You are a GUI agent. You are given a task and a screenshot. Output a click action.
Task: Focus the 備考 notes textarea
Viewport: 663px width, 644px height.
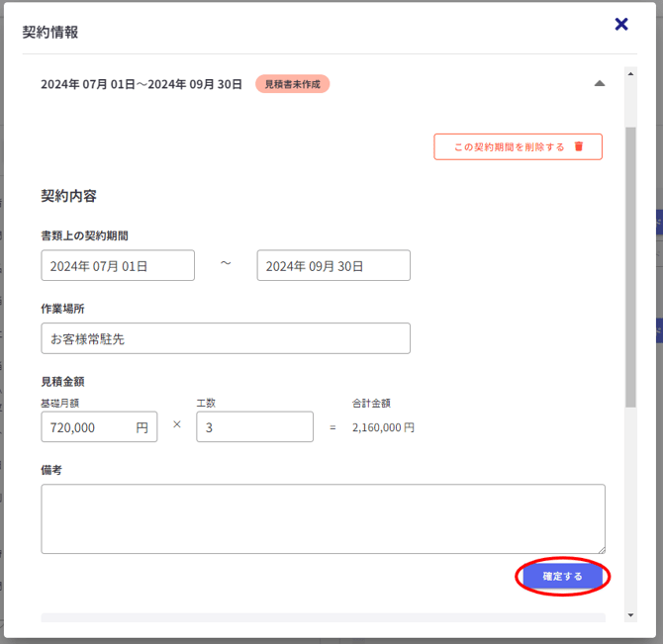[x=323, y=518]
